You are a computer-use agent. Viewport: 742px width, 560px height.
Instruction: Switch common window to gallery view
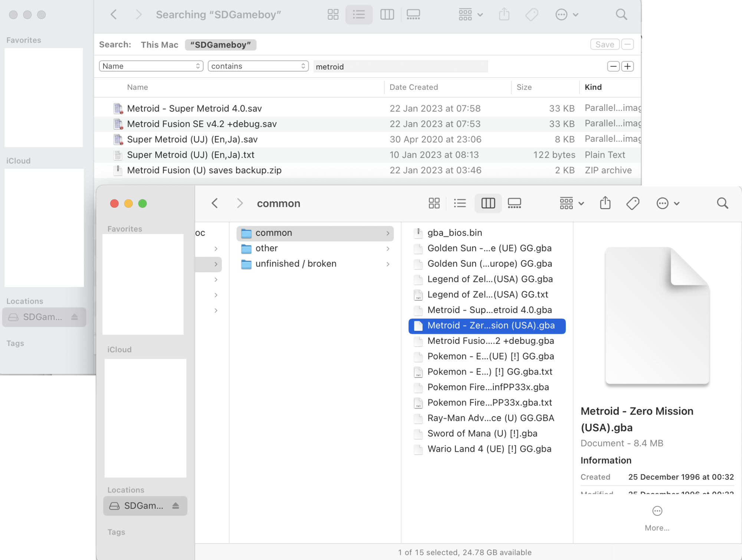click(x=514, y=203)
